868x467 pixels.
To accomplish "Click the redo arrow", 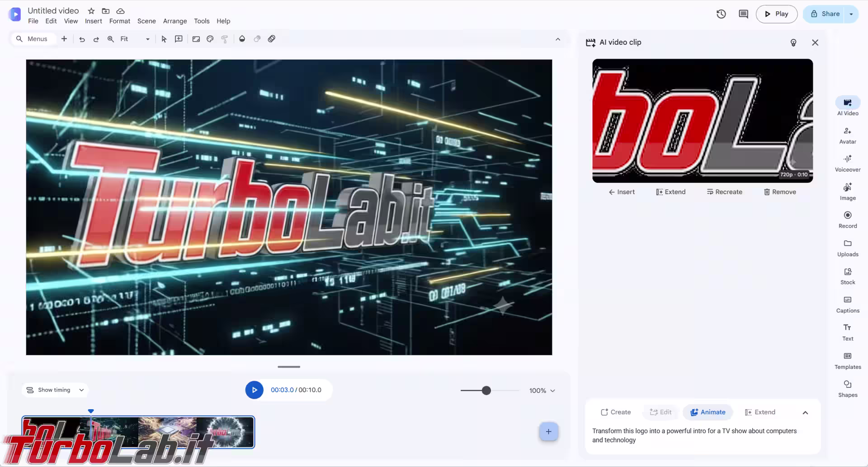I will coord(96,39).
